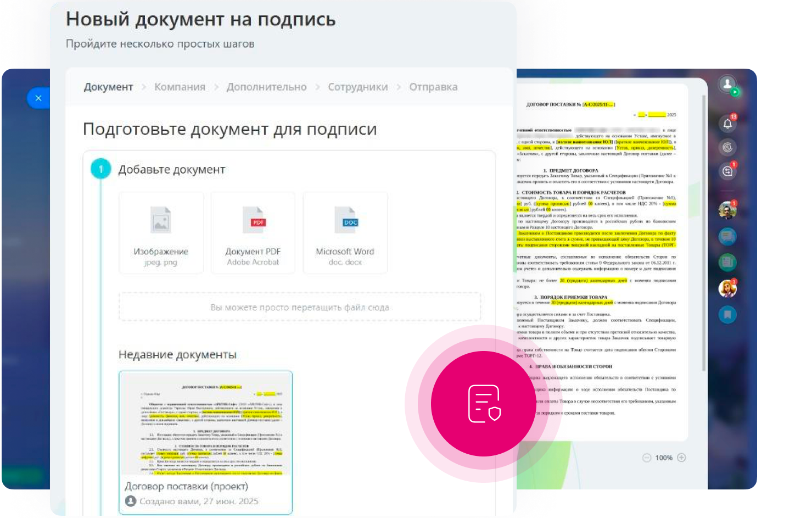Choose Microsoft Word doc upload option
The width and height of the screenshot is (812, 518).
pos(345,233)
